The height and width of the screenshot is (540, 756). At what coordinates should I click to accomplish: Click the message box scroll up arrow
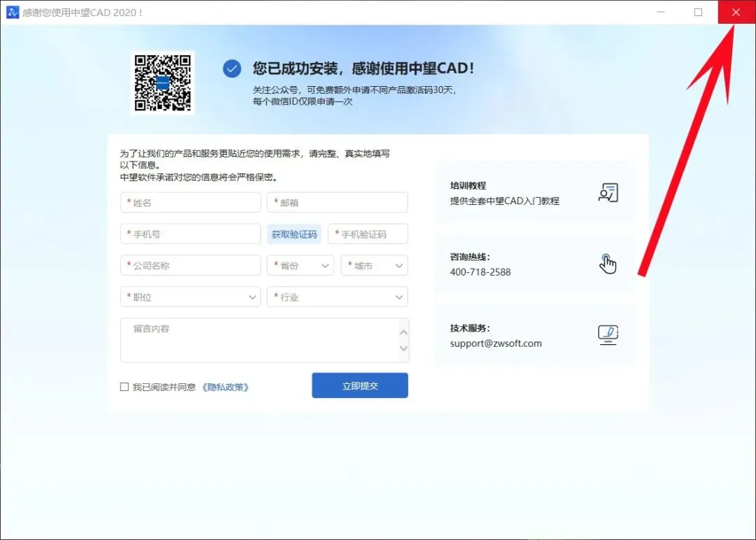(x=404, y=332)
